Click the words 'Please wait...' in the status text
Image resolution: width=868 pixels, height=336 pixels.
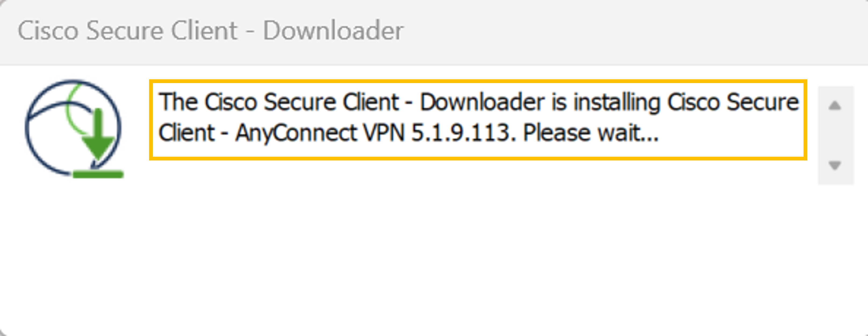(x=591, y=133)
